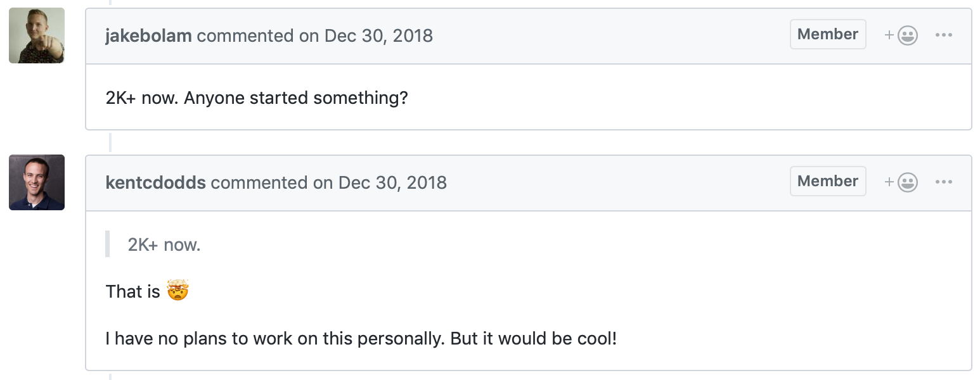Click the Member badge on kentcdodds's comment

click(x=828, y=181)
